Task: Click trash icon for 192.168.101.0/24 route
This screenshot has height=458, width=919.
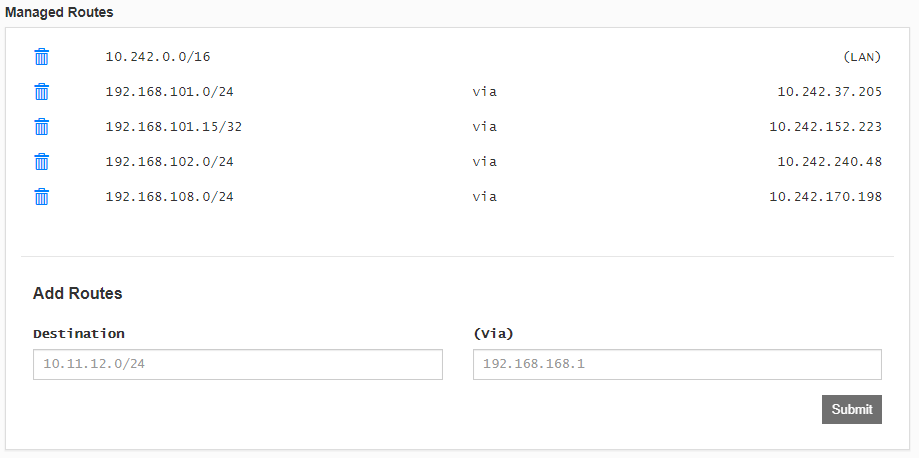Action: tap(41, 92)
